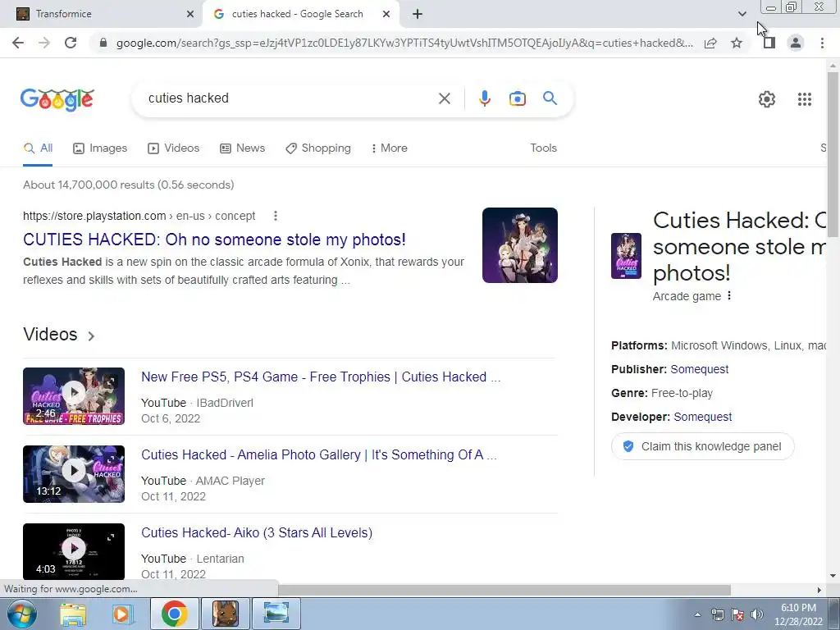
Task: Open the Google apps grid
Action: 804,99
